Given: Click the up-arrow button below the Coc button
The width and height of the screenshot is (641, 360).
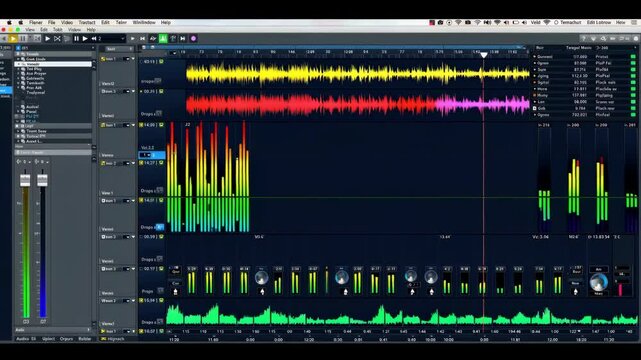Looking at the screenshot, I should pos(176,291).
